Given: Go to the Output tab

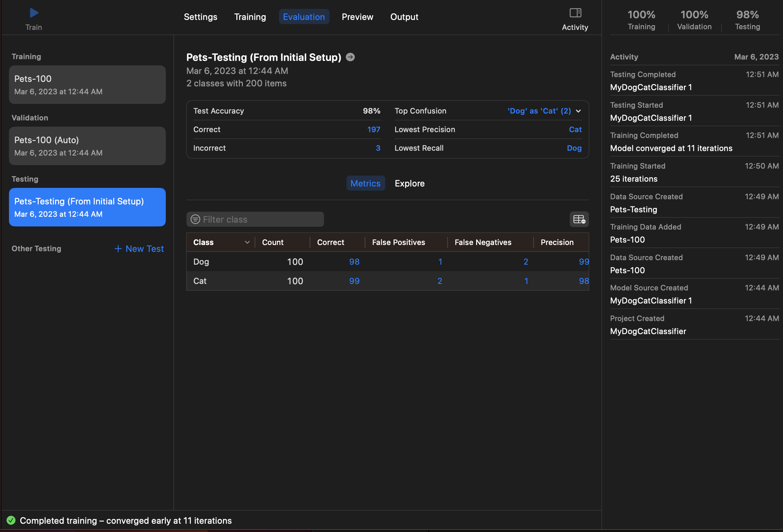Looking at the screenshot, I should 404,17.
